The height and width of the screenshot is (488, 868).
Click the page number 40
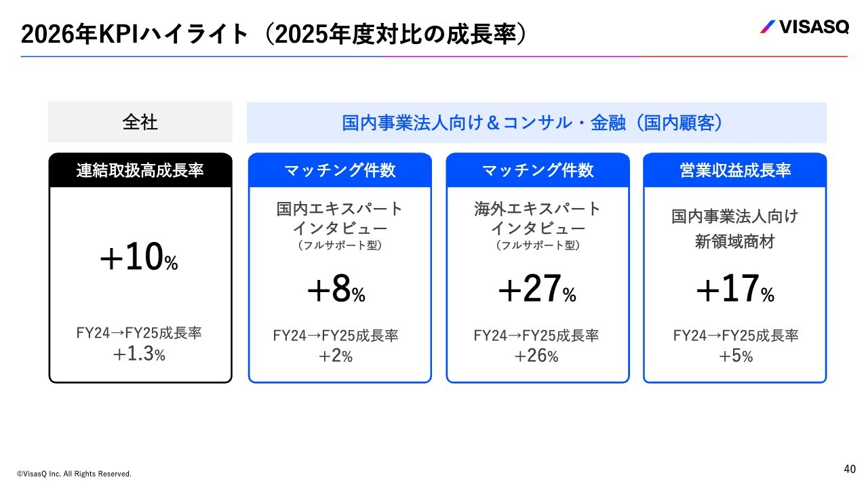click(x=850, y=469)
